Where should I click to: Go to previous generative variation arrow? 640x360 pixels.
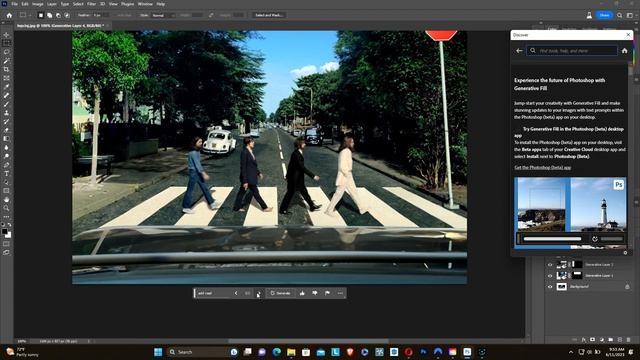coord(236,293)
